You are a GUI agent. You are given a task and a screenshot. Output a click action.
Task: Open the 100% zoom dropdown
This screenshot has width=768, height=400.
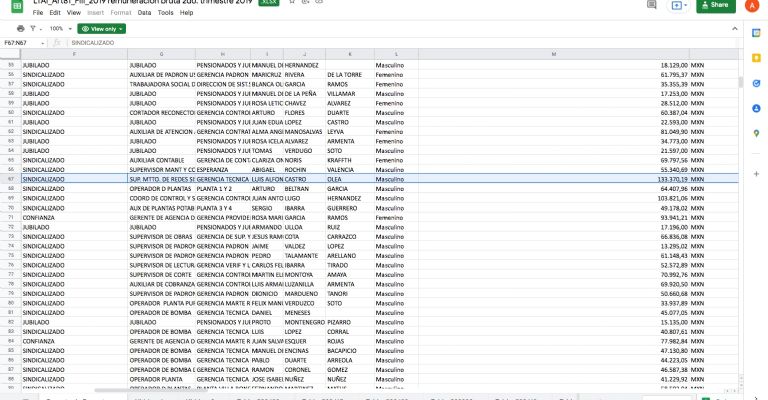59,28
